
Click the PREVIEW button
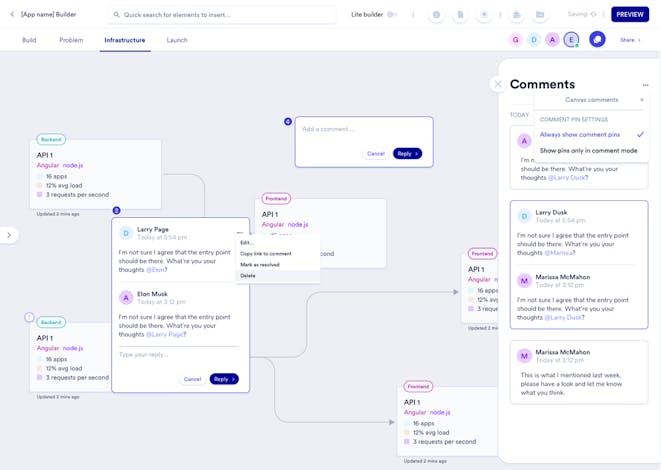click(630, 14)
